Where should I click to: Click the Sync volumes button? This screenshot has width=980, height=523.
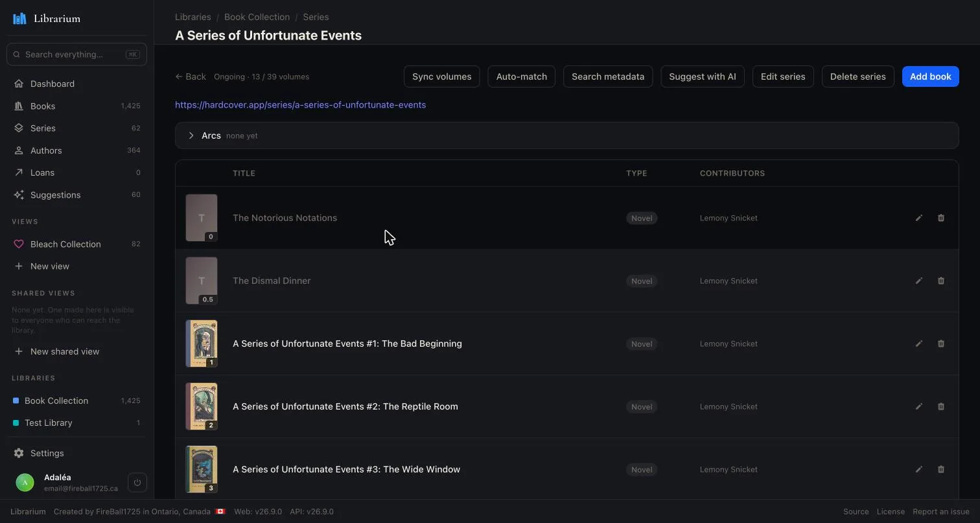coord(442,76)
